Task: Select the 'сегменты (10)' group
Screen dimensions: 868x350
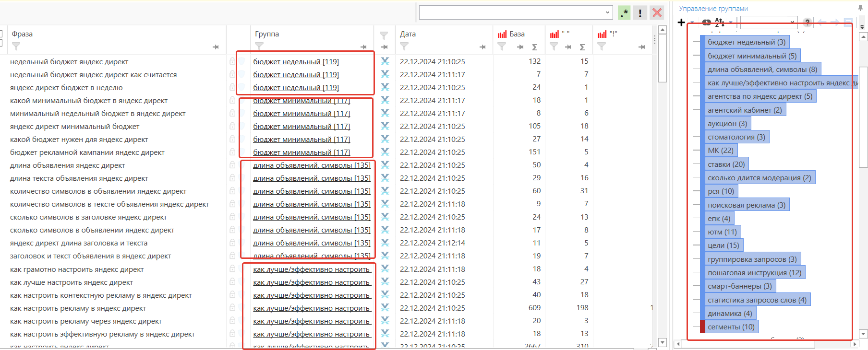Action: [731, 327]
